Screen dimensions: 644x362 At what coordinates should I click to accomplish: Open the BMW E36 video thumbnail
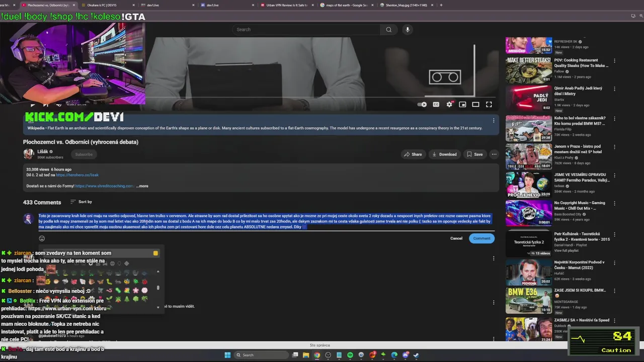pyautogui.click(x=529, y=300)
